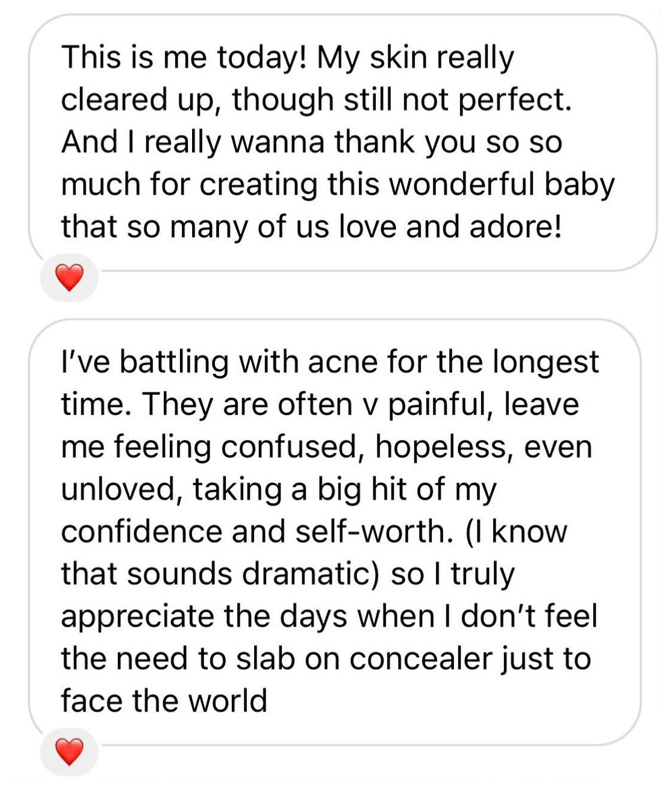Click the line "that so many of us love and adore!"
672x788 pixels.
click(312, 227)
